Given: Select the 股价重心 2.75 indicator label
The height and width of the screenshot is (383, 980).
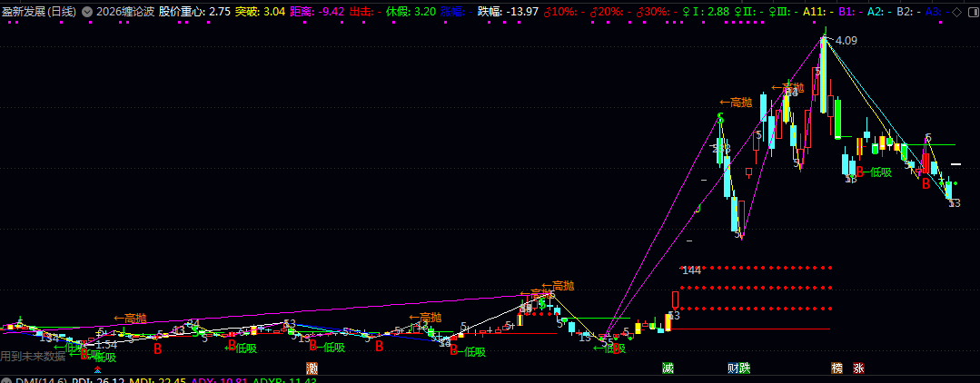Looking at the screenshot, I should 193,12.
